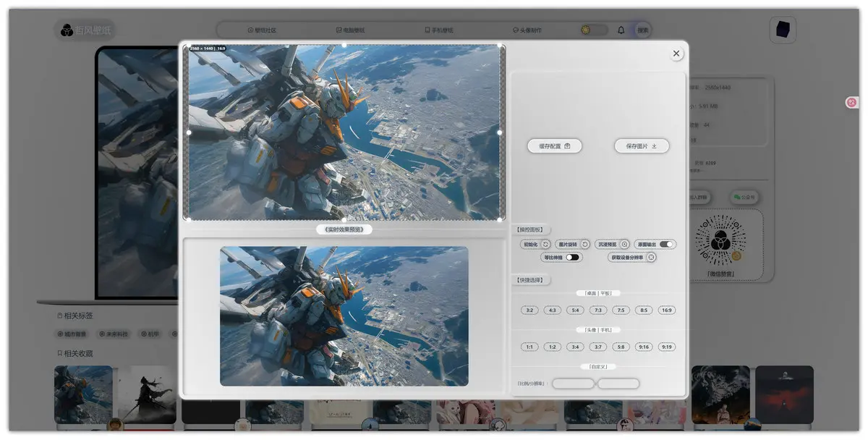Click the 操控面板 section header
The width and height of the screenshot is (868, 440).
pos(529,229)
